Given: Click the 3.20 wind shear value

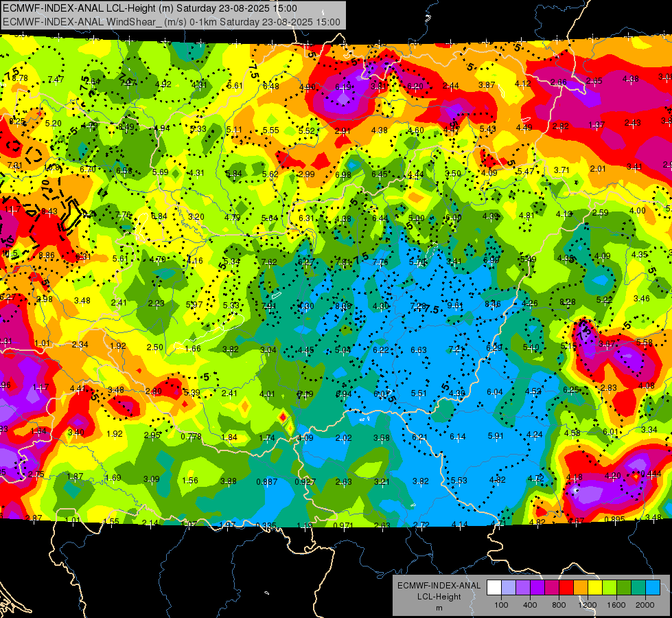Looking at the screenshot, I should point(196,216).
